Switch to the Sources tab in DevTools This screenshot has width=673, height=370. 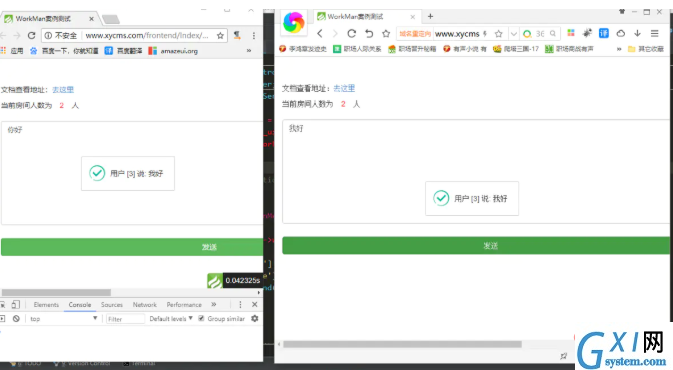(x=112, y=305)
